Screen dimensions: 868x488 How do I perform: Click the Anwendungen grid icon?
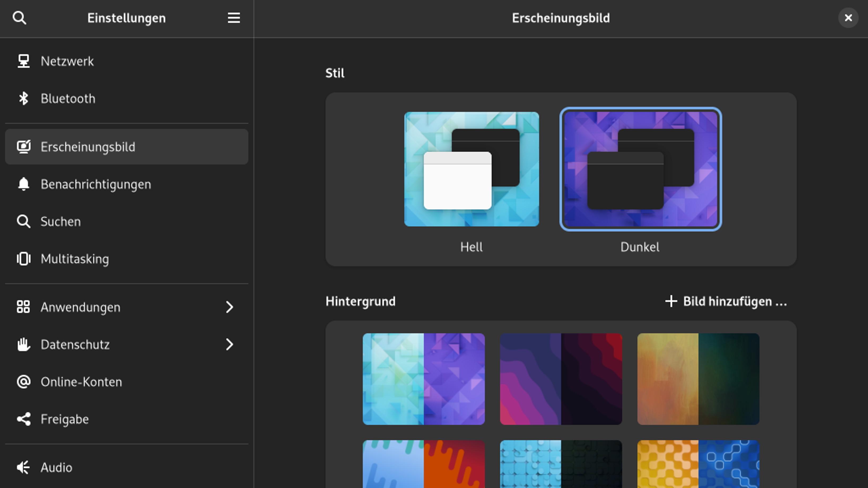[x=24, y=307]
